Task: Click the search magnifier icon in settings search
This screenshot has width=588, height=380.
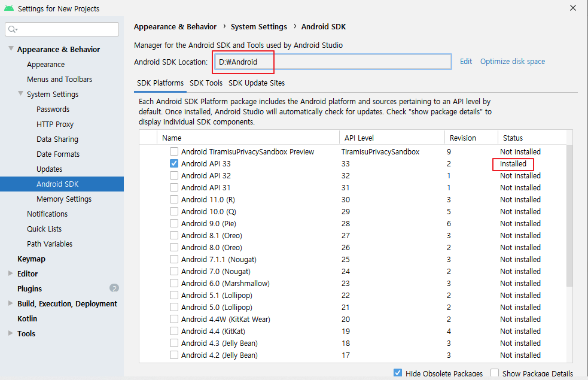Action: coord(13,29)
